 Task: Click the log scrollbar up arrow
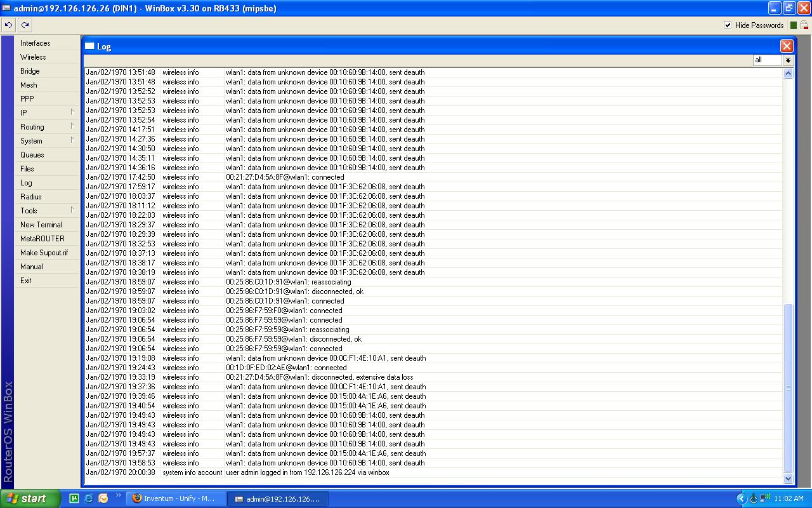(x=788, y=73)
